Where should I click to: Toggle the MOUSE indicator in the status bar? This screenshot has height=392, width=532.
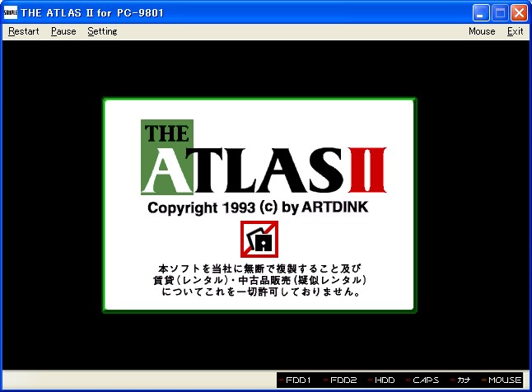click(x=501, y=380)
